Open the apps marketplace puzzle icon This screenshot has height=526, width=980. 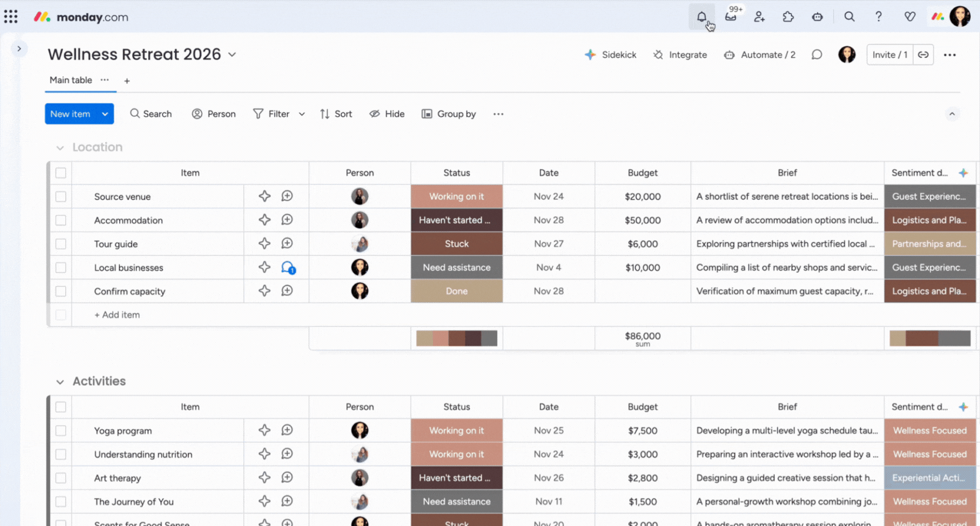(788, 17)
